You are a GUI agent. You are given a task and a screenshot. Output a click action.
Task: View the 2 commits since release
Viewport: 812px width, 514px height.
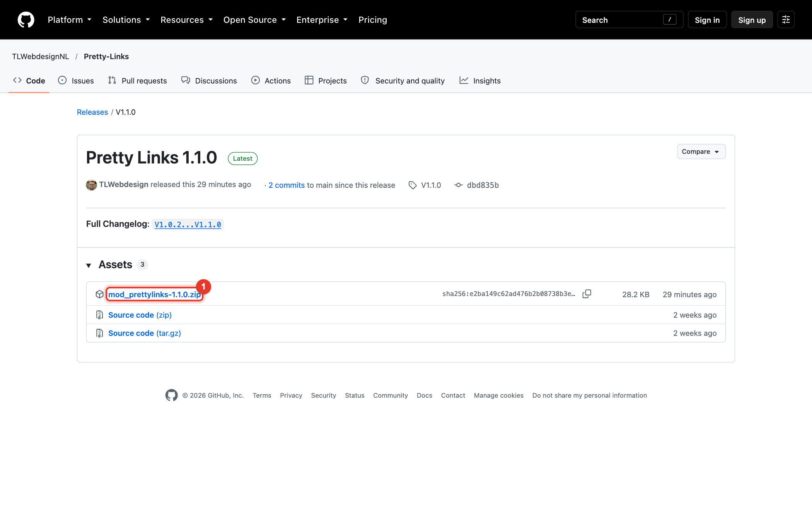point(287,185)
